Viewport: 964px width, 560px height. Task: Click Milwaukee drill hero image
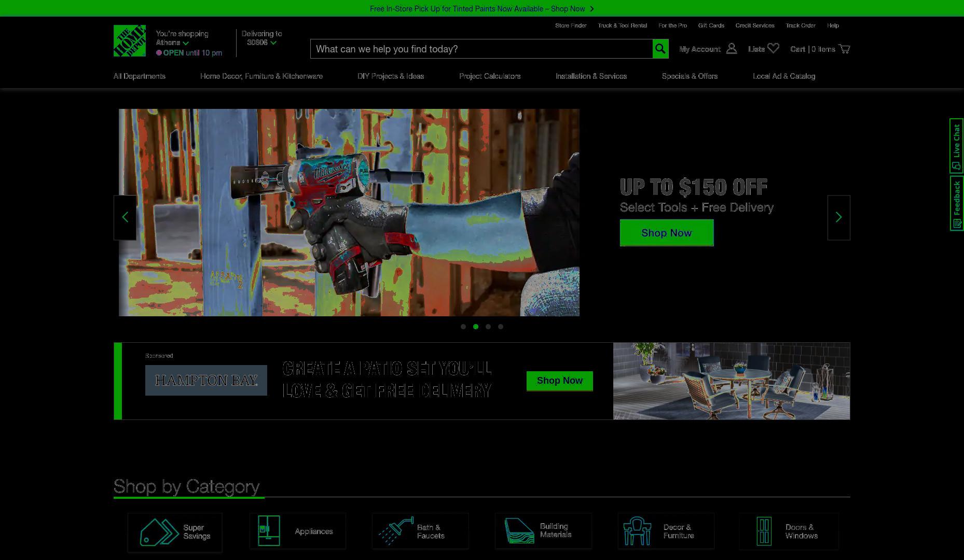349,213
